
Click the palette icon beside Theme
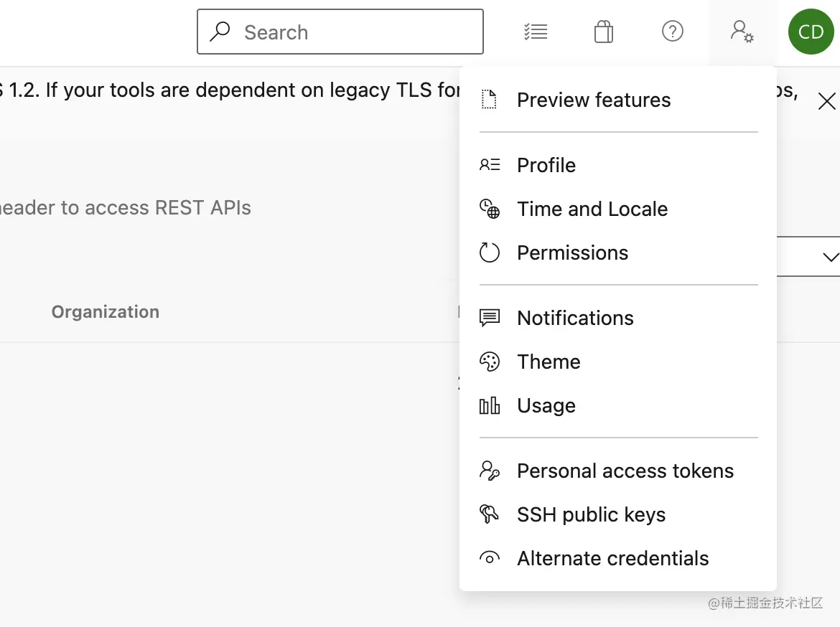coord(490,362)
